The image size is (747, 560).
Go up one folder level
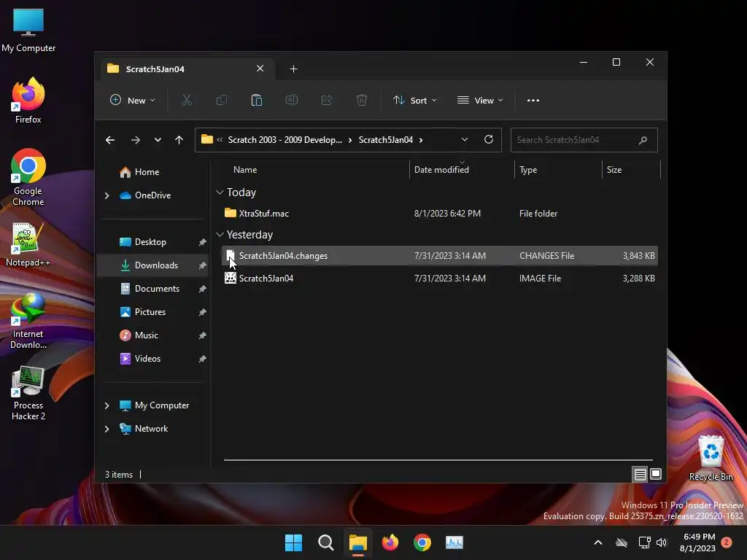coord(179,140)
